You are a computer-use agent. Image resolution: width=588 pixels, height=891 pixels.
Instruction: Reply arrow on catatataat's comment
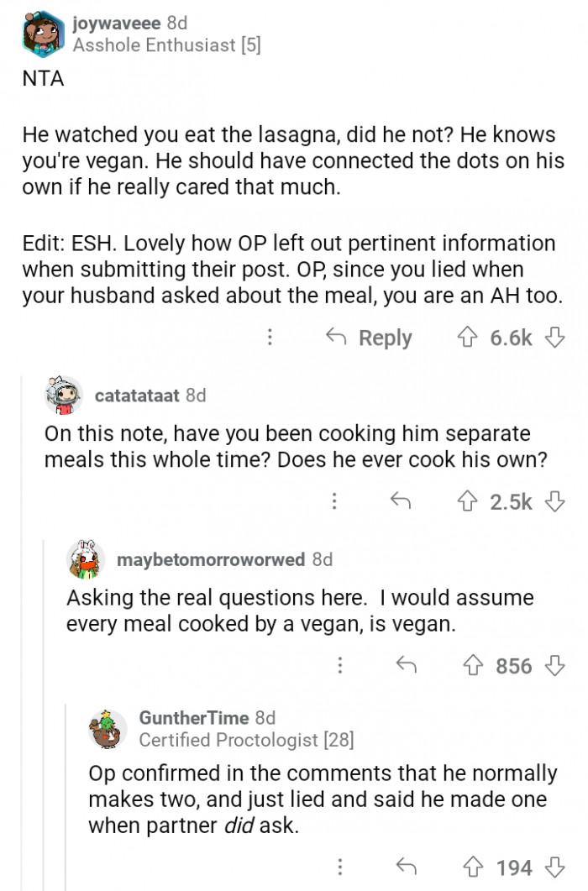point(401,501)
